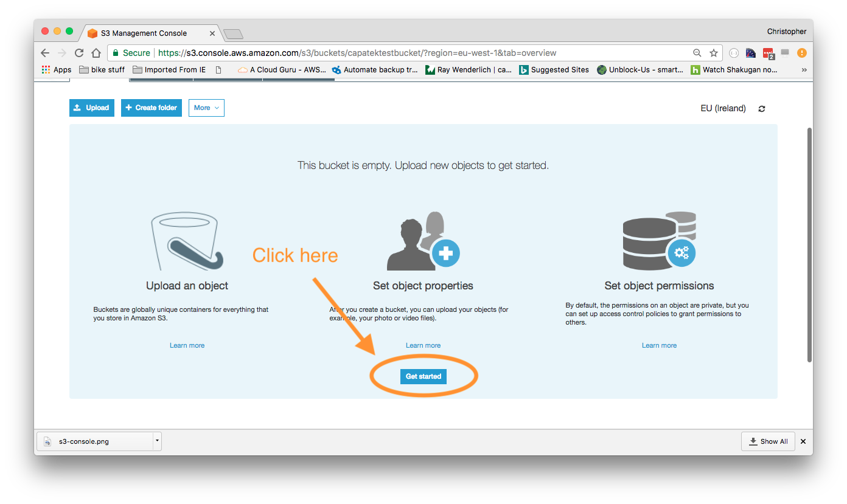The height and width of the screenshot is (504, 847).
Task: Open the red extension icon with badge 2
Action: click(768, 54)
